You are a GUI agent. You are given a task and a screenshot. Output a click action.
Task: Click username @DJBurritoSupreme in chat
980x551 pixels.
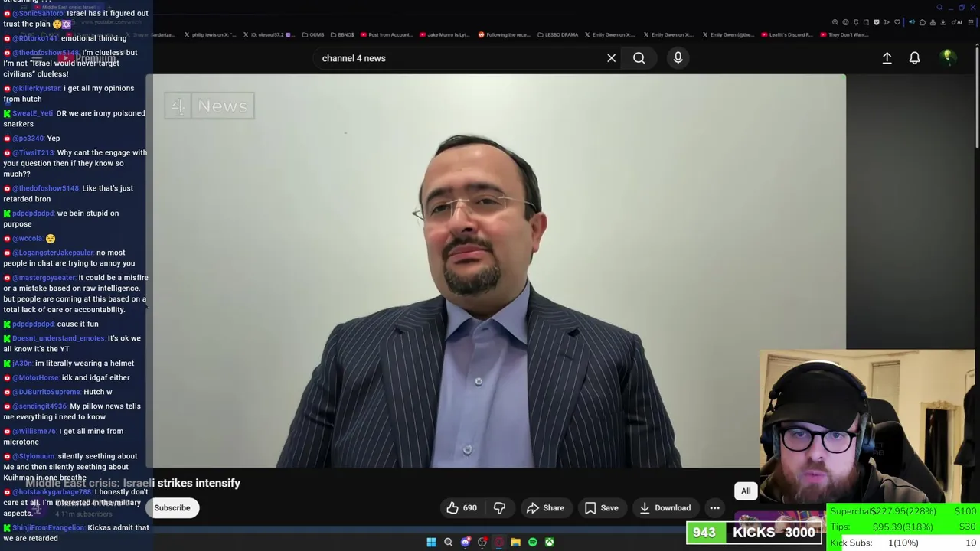click(47, 392)
